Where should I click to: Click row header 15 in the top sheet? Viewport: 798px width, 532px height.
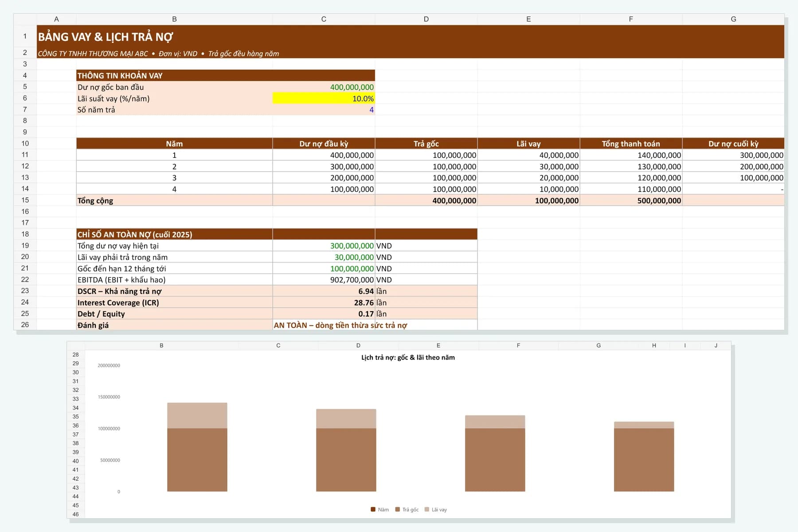click(25, 200)
